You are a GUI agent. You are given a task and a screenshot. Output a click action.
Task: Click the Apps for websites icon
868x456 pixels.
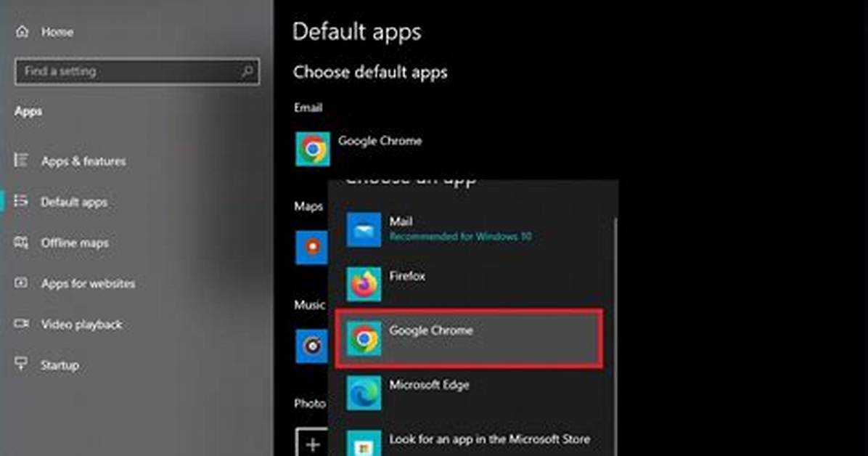(21, 283)
